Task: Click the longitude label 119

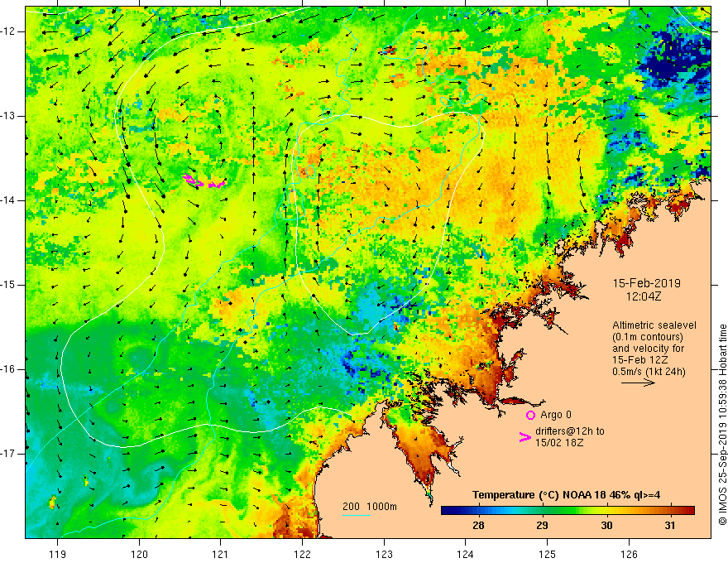Action: 58,554
